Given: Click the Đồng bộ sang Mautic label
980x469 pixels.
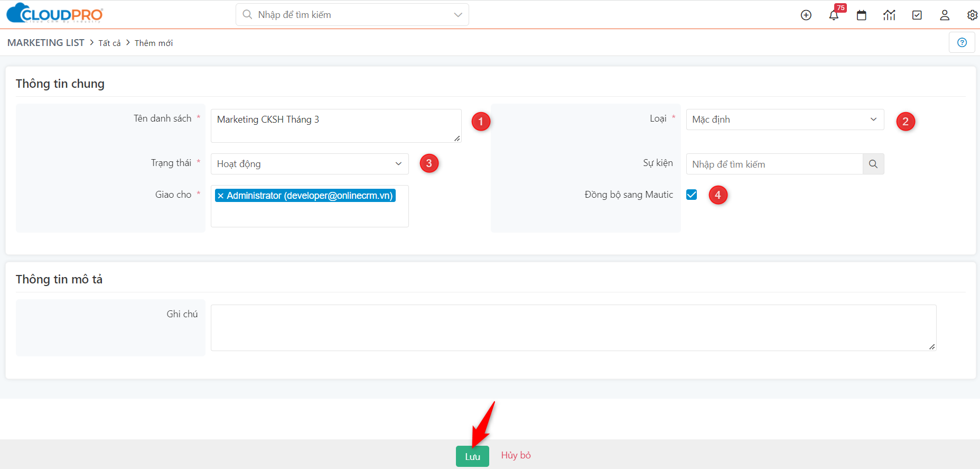Looking at the screenshot, I should [629, 195].
